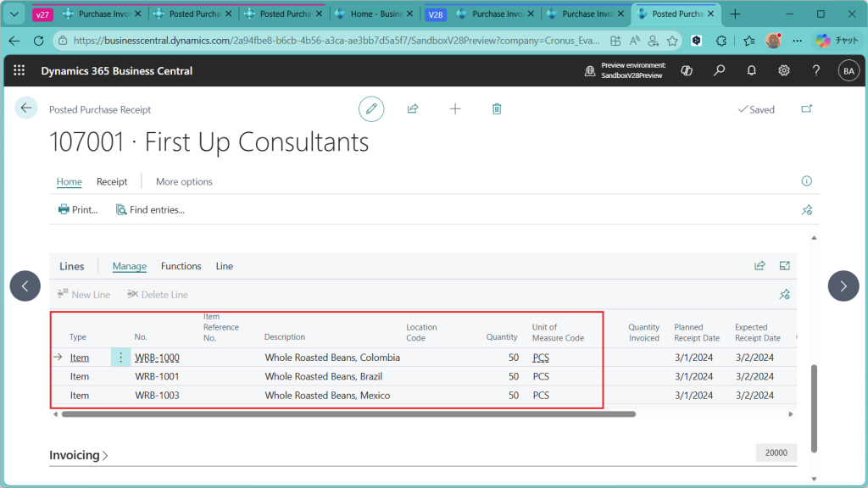Open notifications bell icon
868x488 pixels.
tap(751, 71)
